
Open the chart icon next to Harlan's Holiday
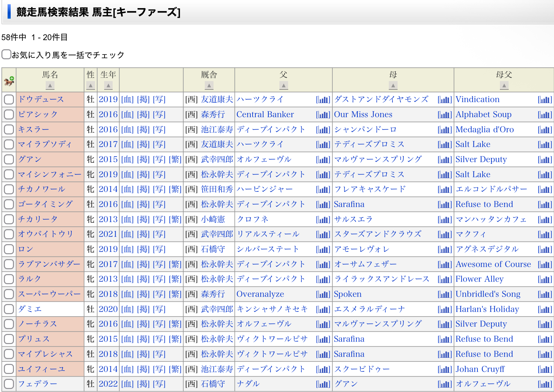click(x=544, y=310)
